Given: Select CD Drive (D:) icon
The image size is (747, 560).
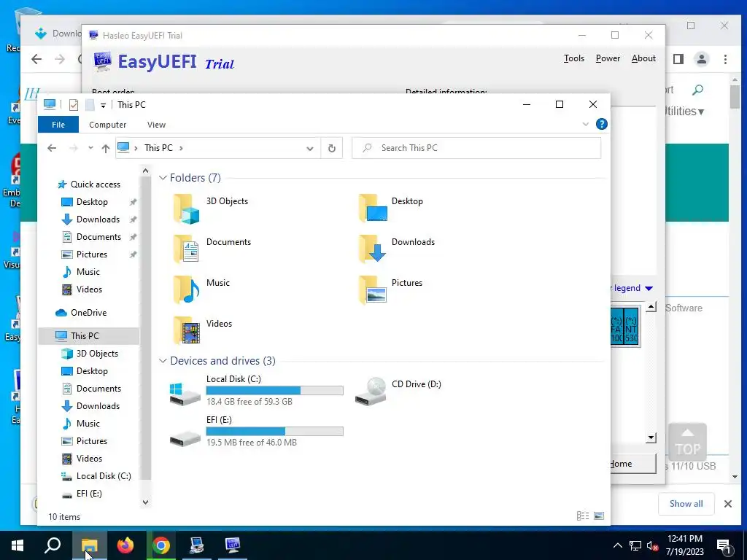Looking at the screenshot, I should point(371,392).
